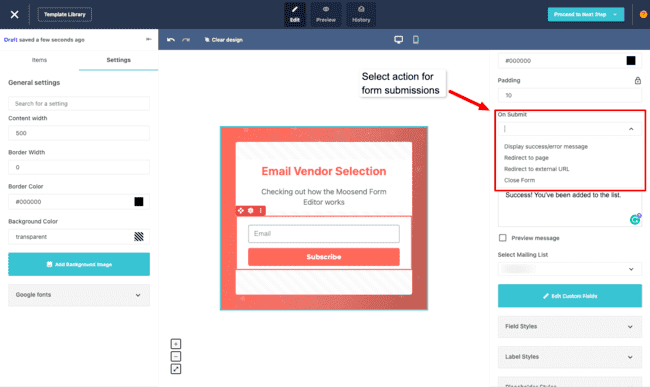Click the success message text area
This screenshot has width=650, height=387.
coord(570,208)
